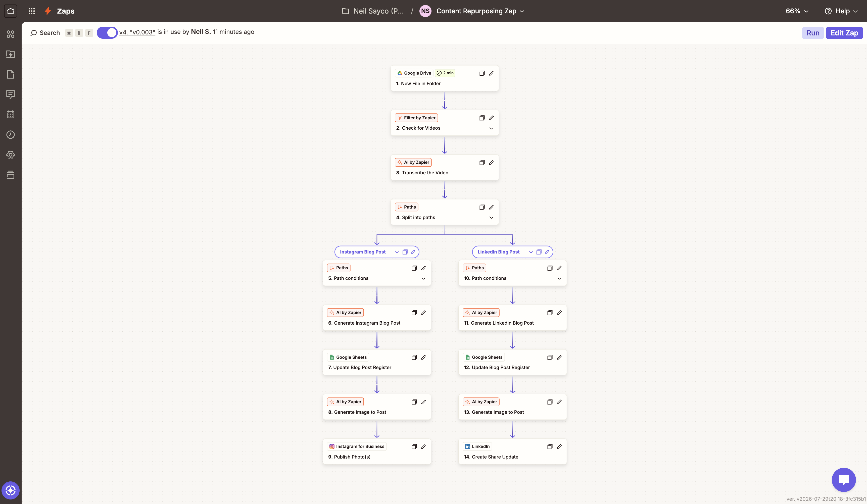Select the Filter by Zapier badge
The width and height of the screenshot is (867, 504).
point(416,118)
